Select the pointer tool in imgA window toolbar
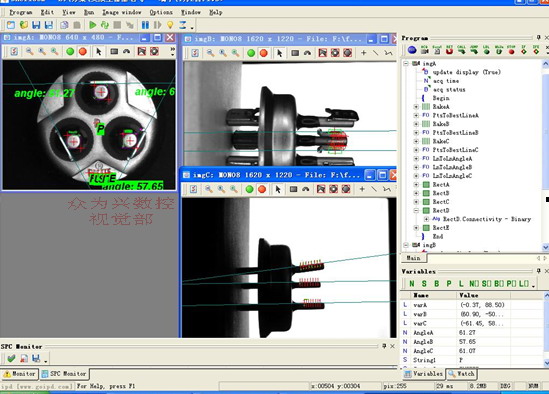549x394 pixels. 99,51
